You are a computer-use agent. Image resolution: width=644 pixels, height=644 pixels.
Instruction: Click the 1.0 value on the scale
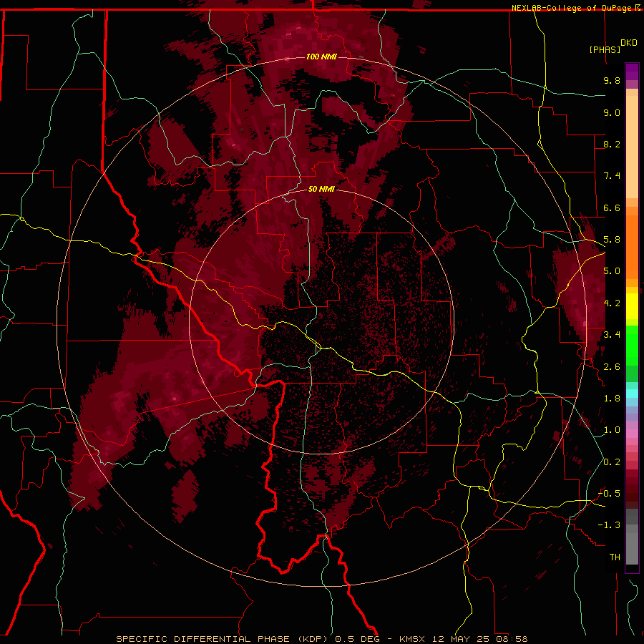[x=612, y=430]
